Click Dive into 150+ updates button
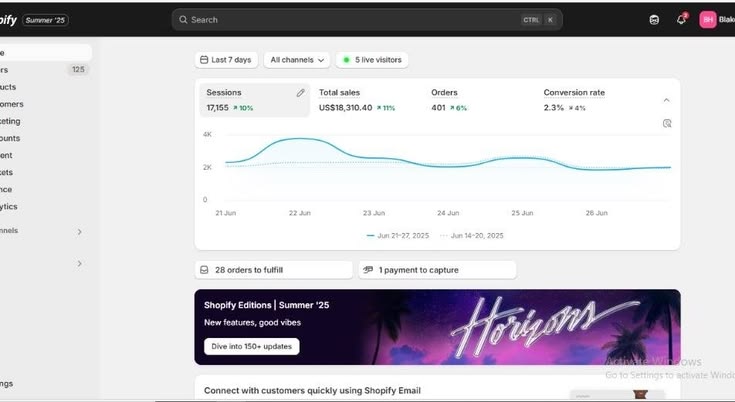Image resolution: width=735 pixels, height=402 pixels. pyautogui.click(x=252, y=346)
